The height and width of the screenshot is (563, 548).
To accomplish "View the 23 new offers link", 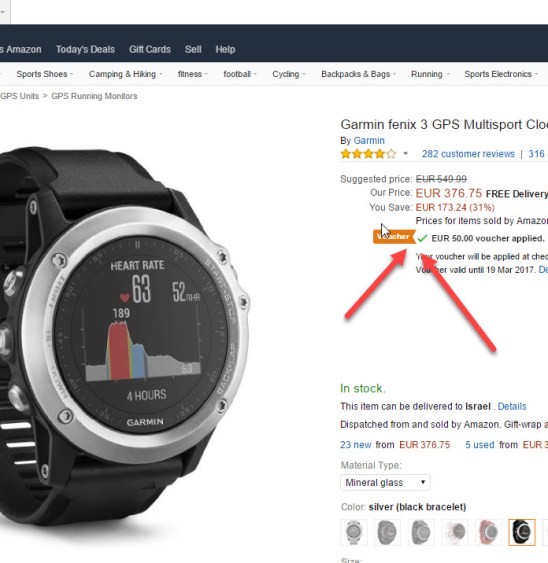I will pos(356,445).
